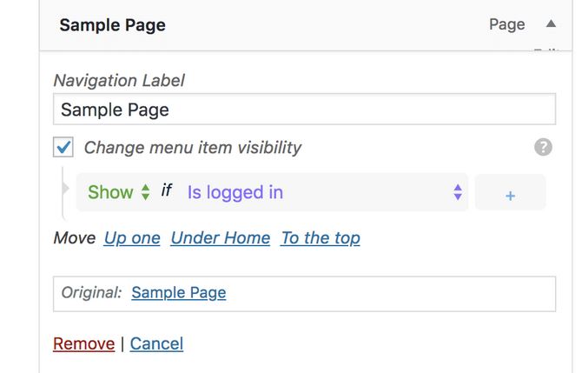
Task: Move item Under Home
Action: (221, 238)
